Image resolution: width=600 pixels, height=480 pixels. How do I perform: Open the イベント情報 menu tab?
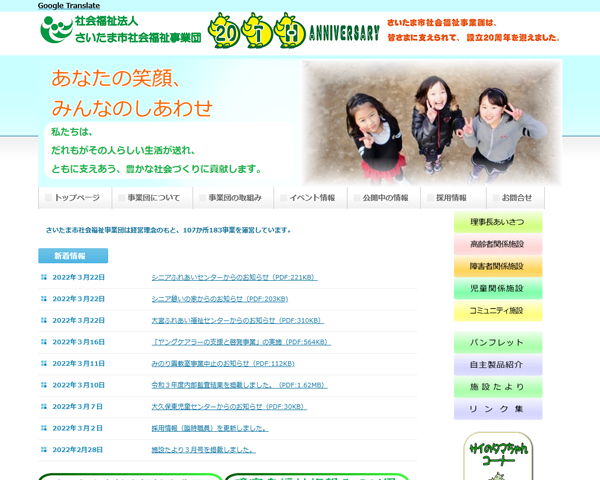pyautogui.click(x=311, y=198)
